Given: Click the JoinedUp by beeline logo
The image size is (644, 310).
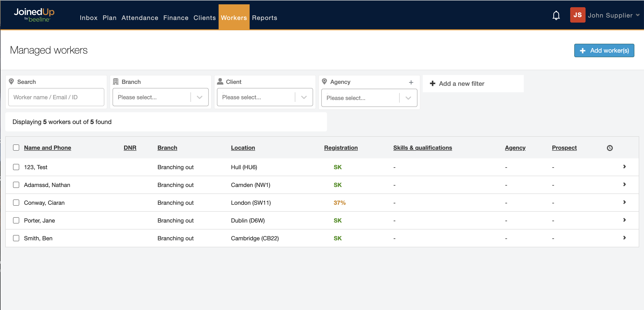Looking at the screenshot, I should [34, 15].
